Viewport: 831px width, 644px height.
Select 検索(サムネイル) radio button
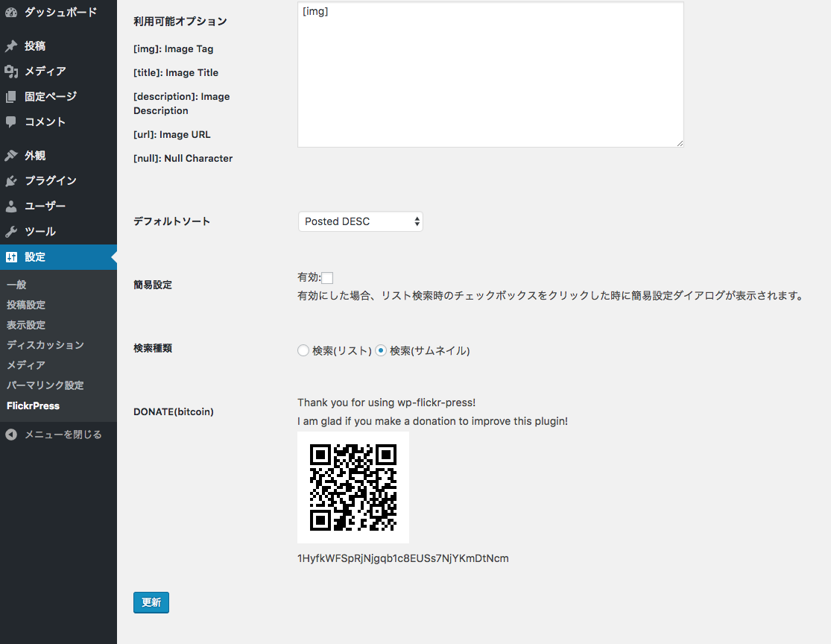tap(381, 350)
